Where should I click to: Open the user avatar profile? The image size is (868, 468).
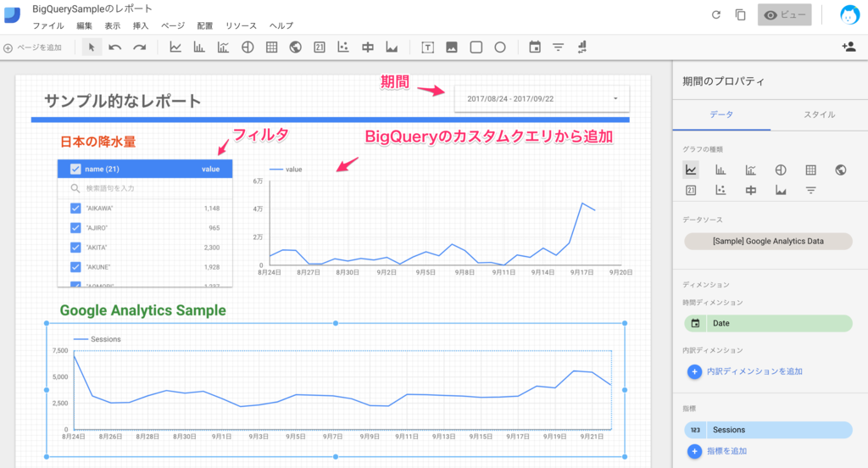[x=849, y=15]
